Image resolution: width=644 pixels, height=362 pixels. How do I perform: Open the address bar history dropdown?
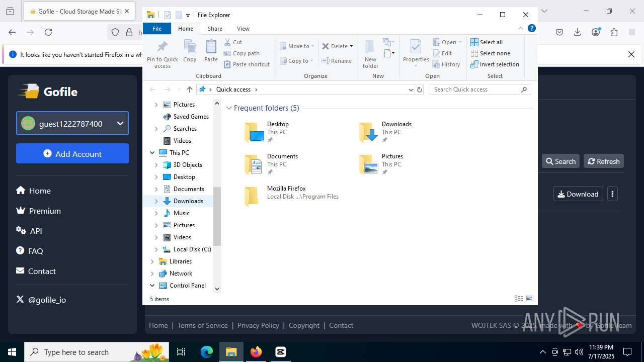coord(411,89)
